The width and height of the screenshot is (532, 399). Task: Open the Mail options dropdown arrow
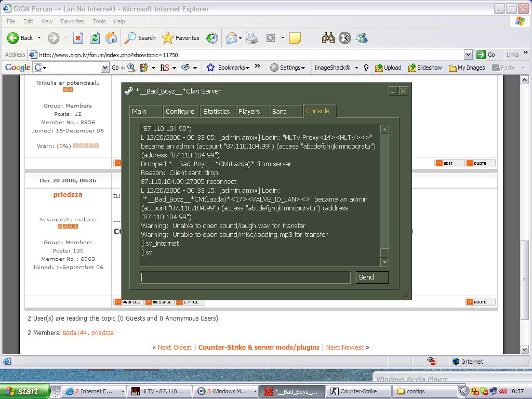[x=240, y=38]
